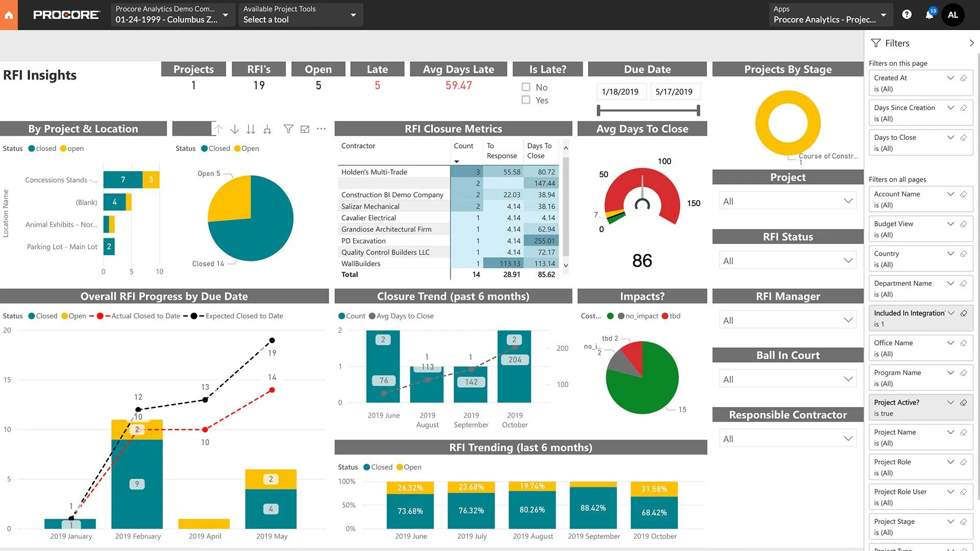Expand all hierarchy levels using the fork icon
980x551 pixels.
pos(266,129)
